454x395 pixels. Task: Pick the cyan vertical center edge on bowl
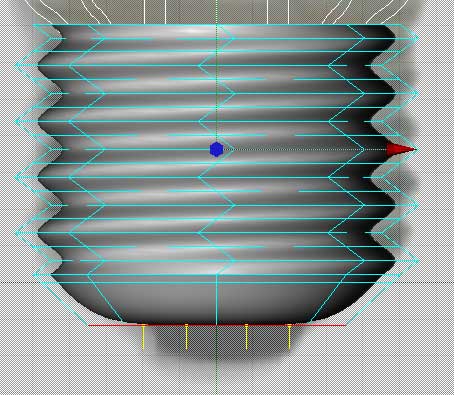[x=217, y=299]
